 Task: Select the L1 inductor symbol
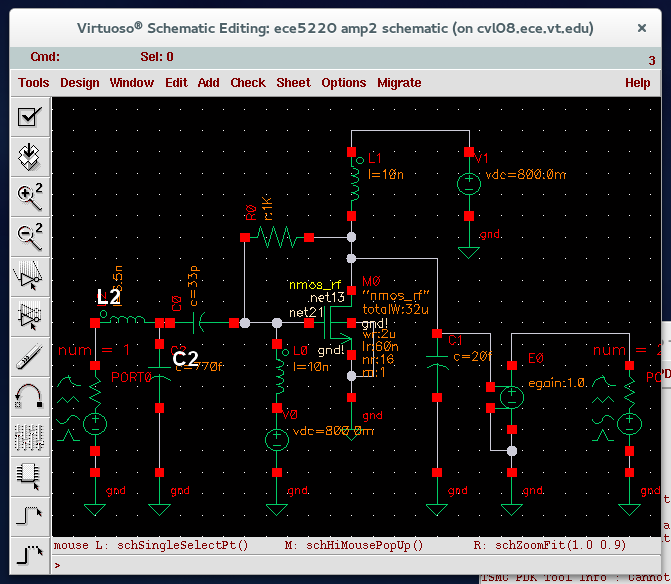pos(354,184)
